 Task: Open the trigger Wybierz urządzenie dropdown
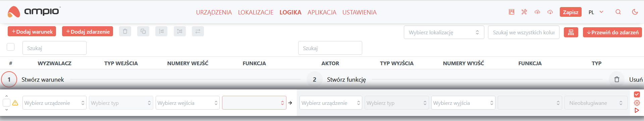click(55, 103)
